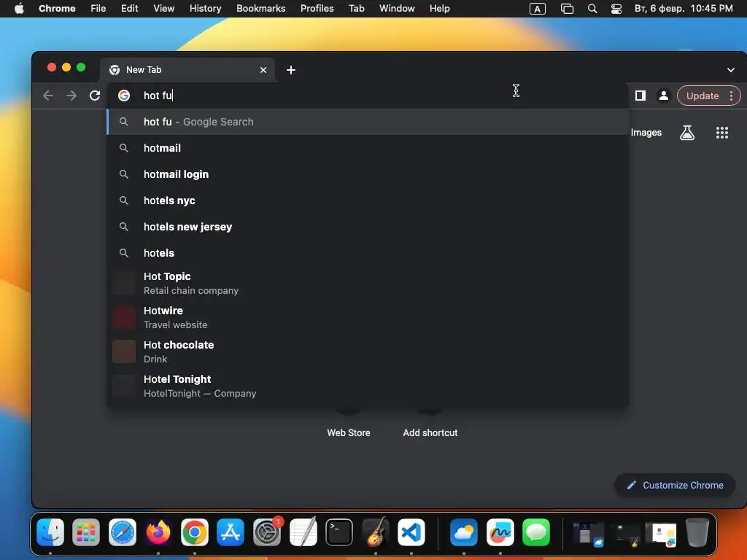Open Finder from the Dock
Image resolution: width=747 pixels, height=560 pixels.
coord(50,532)
